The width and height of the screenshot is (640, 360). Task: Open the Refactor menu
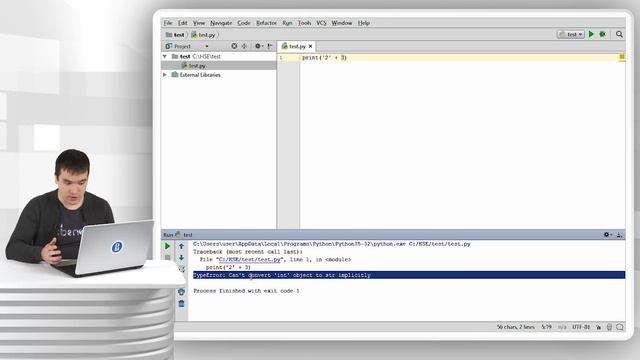tap(266, 23)
